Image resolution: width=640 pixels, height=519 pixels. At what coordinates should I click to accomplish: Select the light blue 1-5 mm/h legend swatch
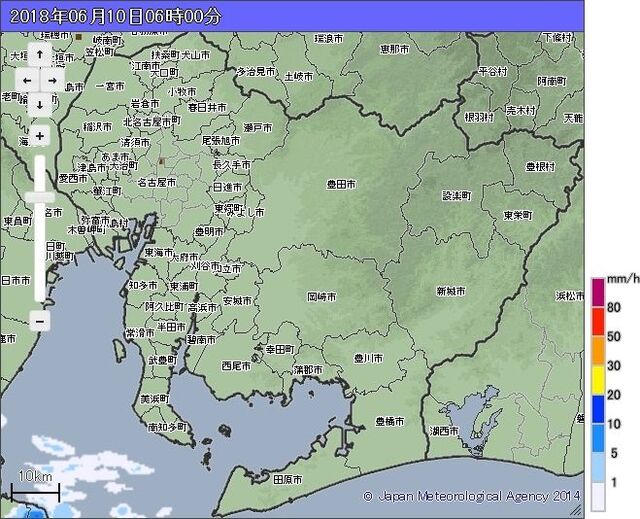click(598, 468)
